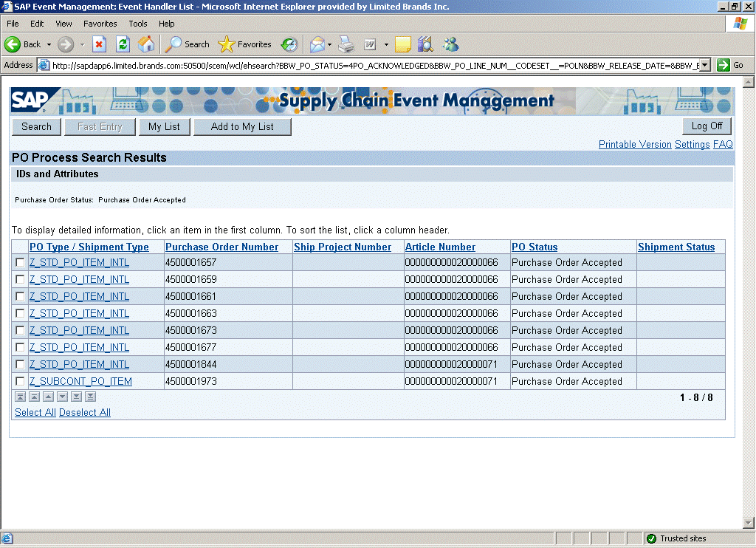Move up one row in the results table
This screenshot has height=548, width=756.
48,397
